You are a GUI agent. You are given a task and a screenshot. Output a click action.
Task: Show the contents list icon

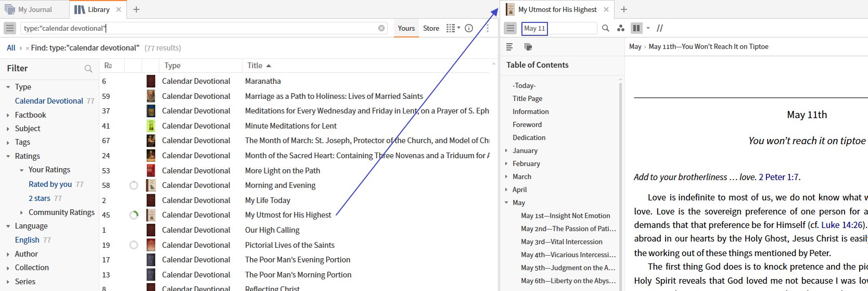tap(509, 47)
